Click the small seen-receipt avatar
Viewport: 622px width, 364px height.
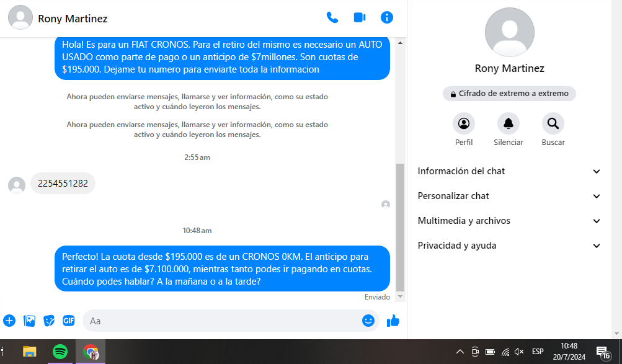386,204
